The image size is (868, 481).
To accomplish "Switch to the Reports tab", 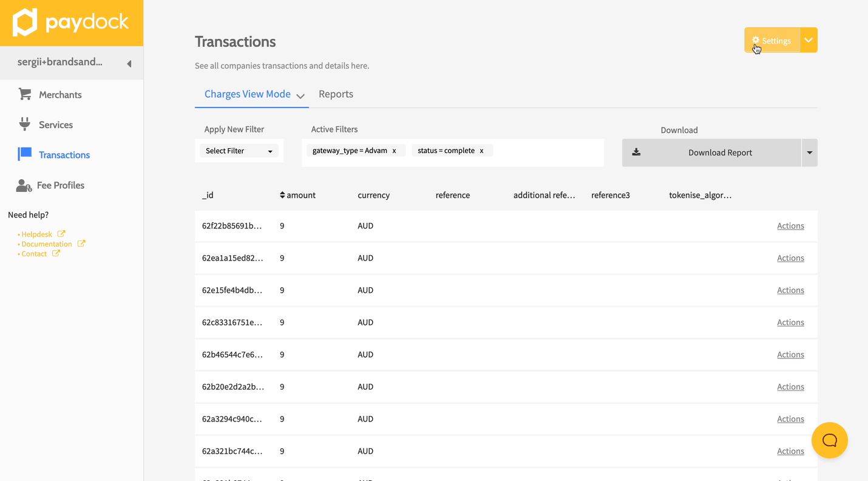I will tap(336, 94).
